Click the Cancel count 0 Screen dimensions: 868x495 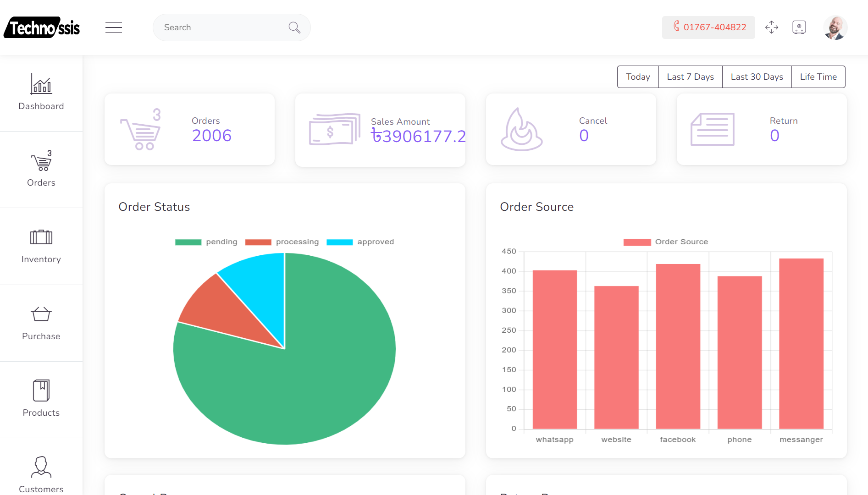(x=584, y=136)
